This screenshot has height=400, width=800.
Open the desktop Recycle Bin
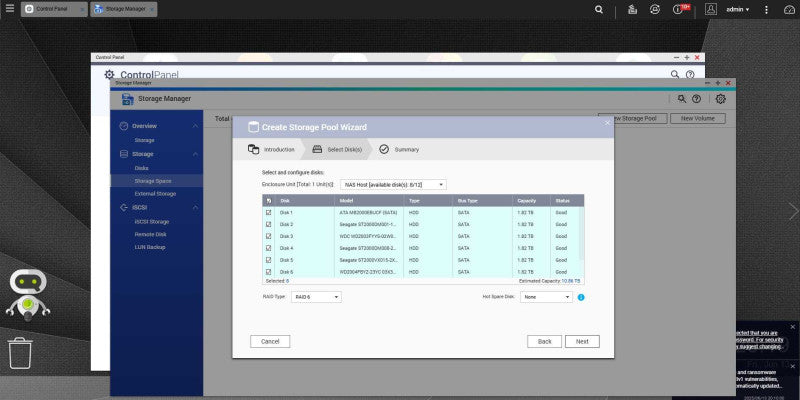click(20, 353)
